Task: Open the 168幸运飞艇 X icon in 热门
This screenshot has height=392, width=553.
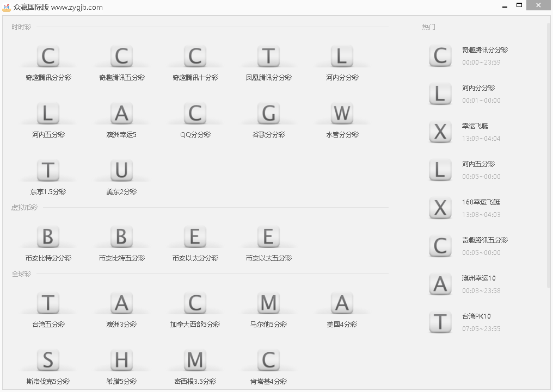Action: (440, 208)
